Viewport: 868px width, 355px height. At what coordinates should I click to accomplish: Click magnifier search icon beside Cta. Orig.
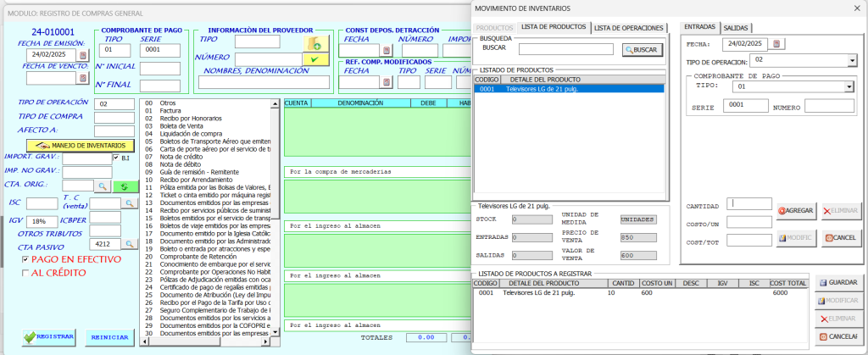pos(103,186)
